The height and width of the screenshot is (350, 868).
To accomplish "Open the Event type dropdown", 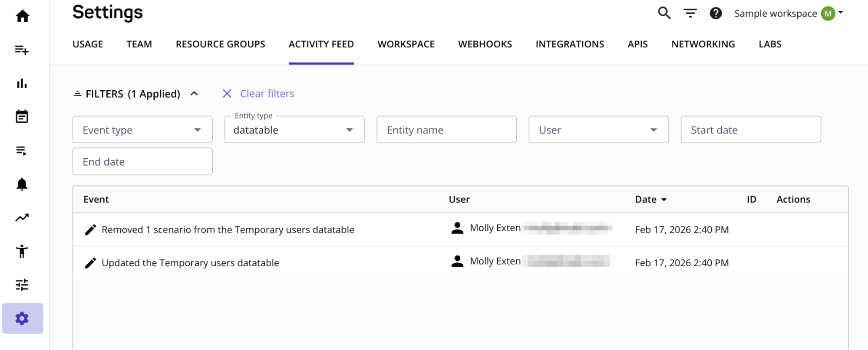I will pos(142,130).
